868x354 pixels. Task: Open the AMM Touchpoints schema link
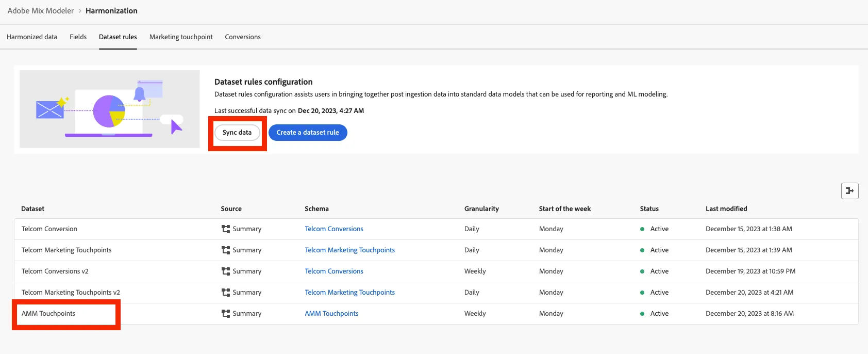click(x=331, y=314)
